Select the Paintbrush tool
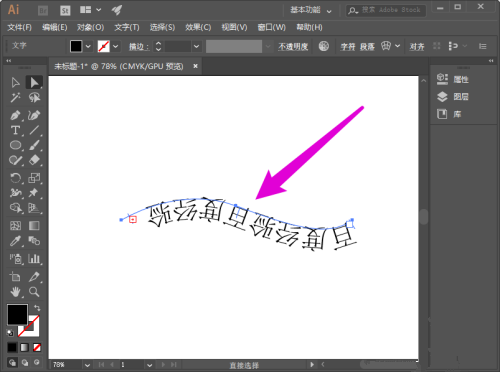This screenshot has width=500, height=372. click(x=34, y=145)
